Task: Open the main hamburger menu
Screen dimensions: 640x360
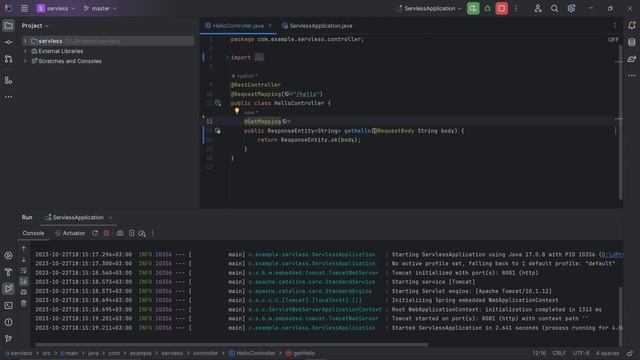Action: (x=24, y=9)
